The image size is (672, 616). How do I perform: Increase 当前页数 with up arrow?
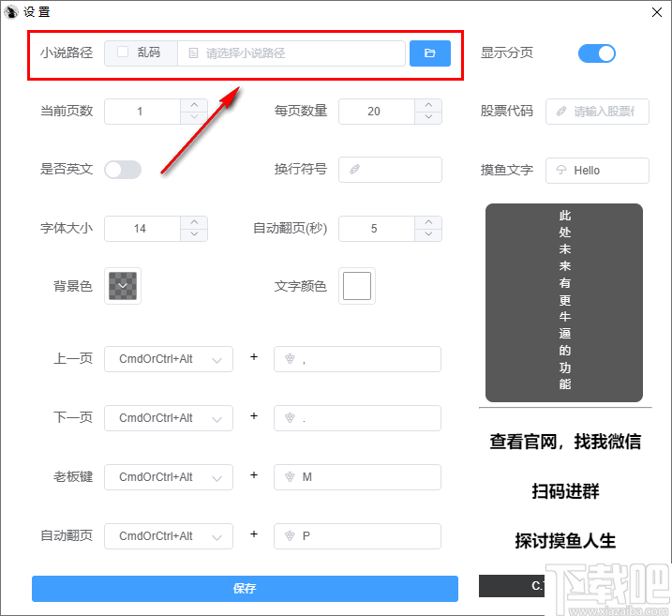point(194,105)
